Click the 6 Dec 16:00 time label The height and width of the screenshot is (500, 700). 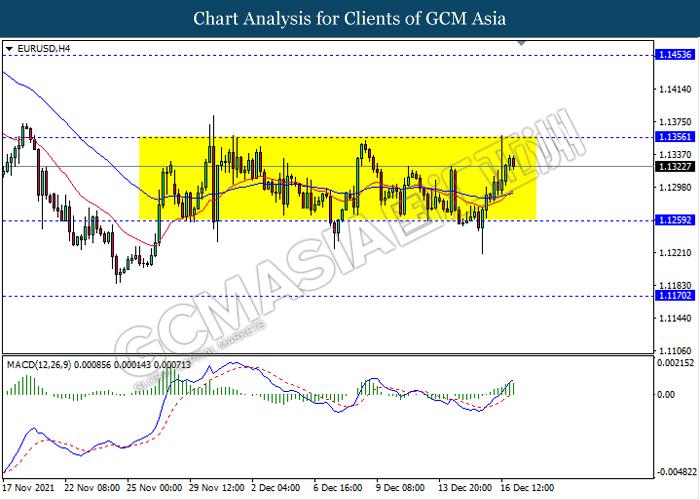pos(338,487)
